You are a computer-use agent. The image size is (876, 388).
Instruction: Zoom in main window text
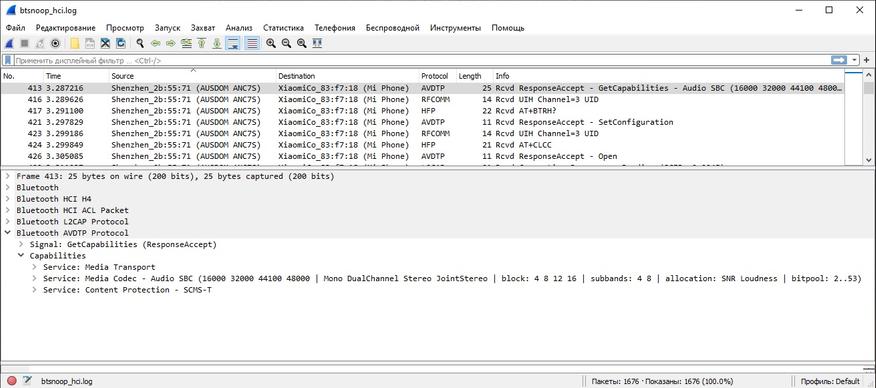[271, 43]
